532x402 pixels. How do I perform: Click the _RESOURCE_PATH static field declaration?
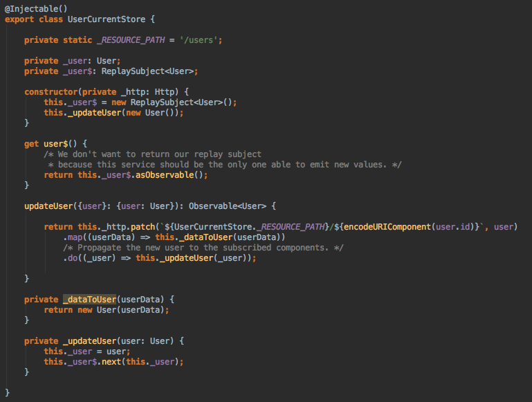[131, 40]
